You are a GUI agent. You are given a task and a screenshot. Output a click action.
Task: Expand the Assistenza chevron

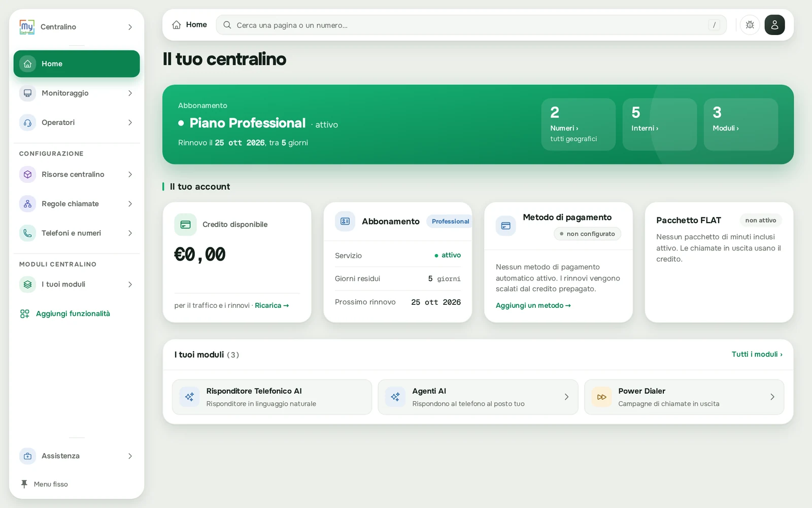[130, 456]
